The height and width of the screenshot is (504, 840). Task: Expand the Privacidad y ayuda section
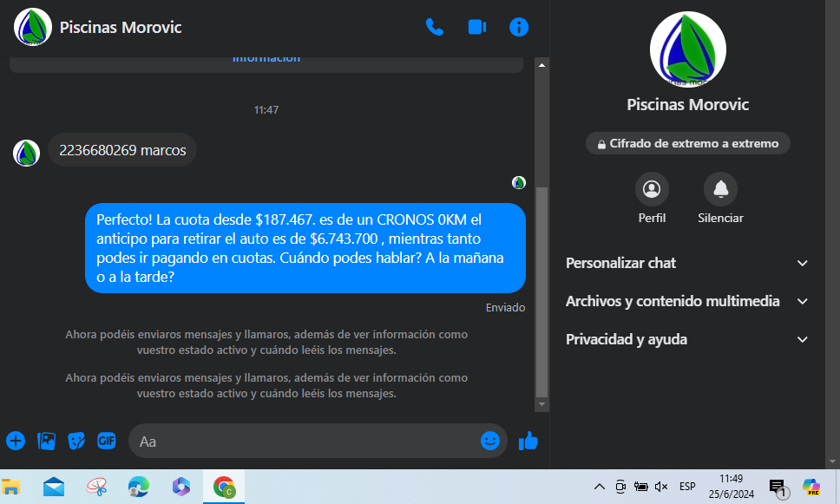tap(802, 339)
